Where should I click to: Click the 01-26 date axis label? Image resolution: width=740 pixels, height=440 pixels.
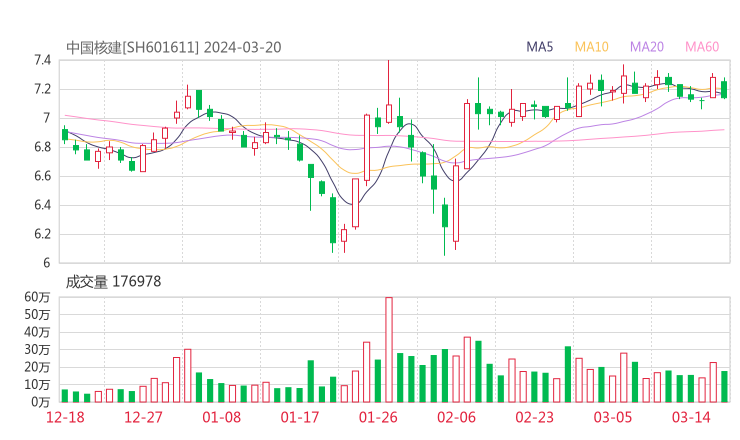click(x=378, y=417)
